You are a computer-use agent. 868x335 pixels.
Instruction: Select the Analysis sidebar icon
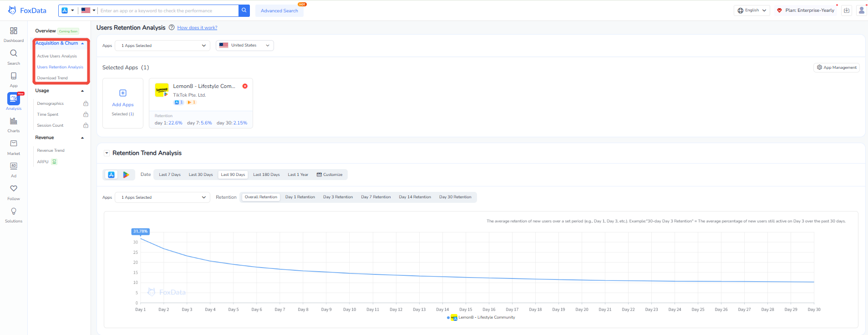point(14,98)
